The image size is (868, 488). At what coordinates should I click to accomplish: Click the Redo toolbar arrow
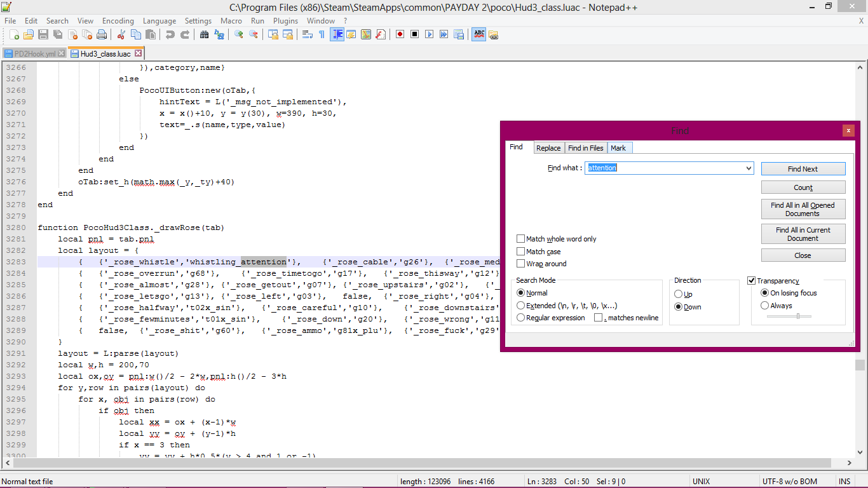coord(185,34)
